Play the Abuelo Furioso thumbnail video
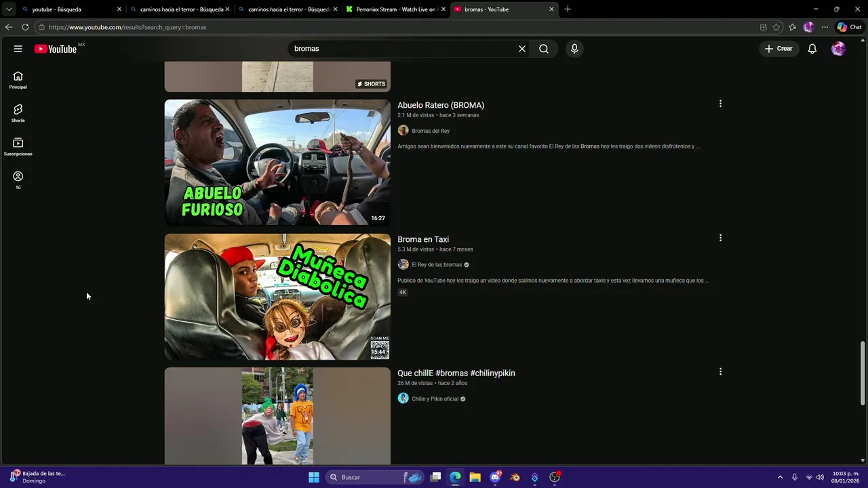 coord(277,163)
